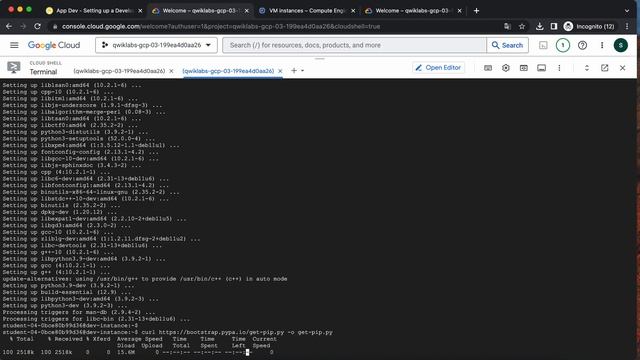Reload the page with refresh icon
640x360 pixels.
point(37,26)
